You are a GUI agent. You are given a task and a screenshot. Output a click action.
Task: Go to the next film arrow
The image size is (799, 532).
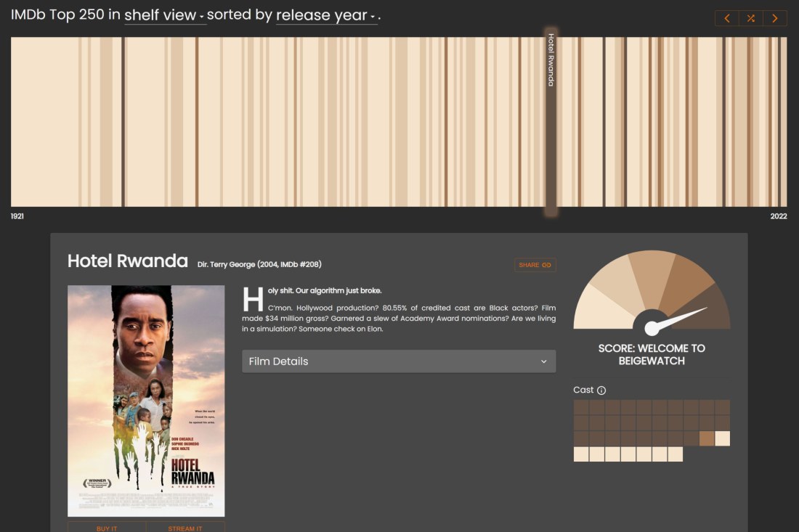click(x=774, y=18)
